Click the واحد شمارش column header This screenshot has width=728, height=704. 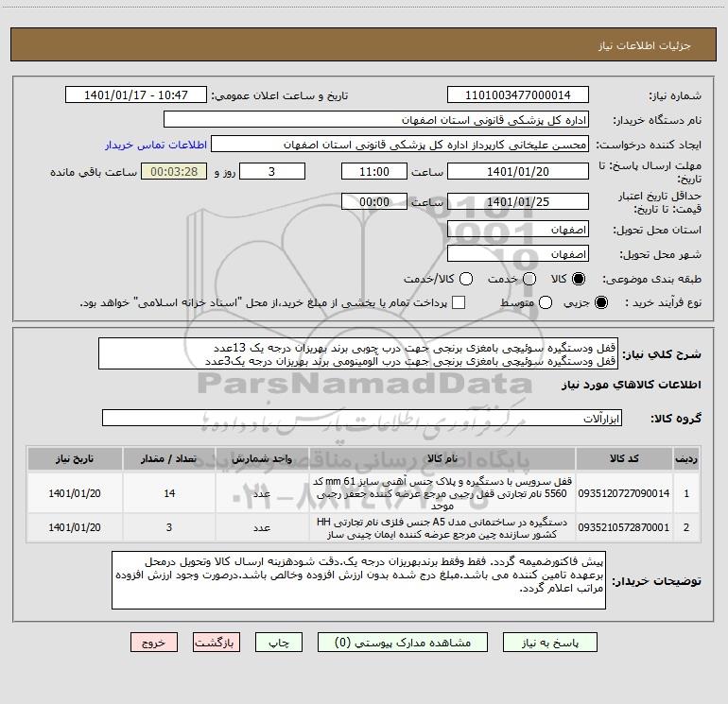pyautogui.click(x=262, y=458)
